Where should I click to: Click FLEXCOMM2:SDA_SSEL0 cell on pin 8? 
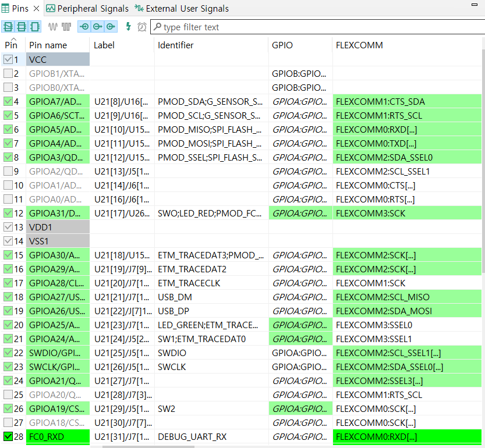[407, 157]
